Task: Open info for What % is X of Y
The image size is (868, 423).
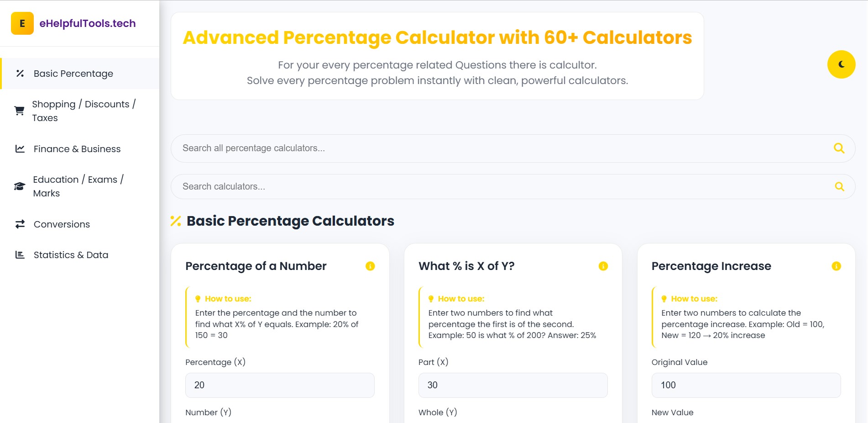Action: coord(603,266)
